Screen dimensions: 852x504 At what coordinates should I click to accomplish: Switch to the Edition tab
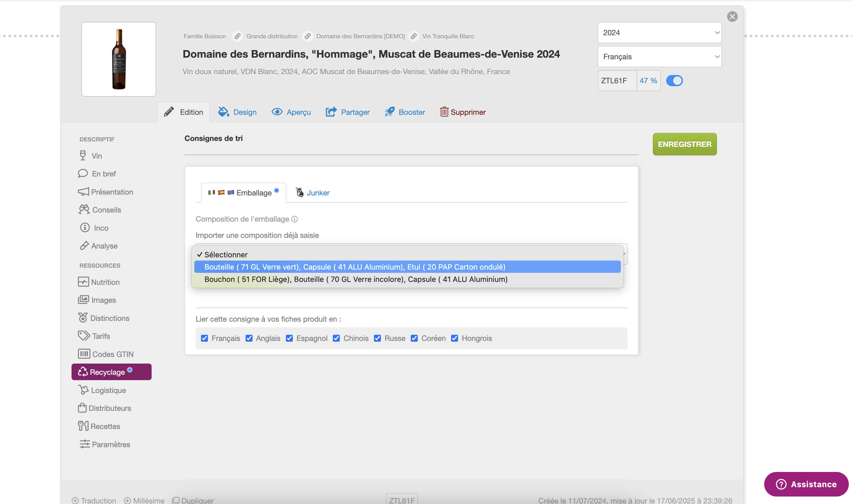coord(183,112)
